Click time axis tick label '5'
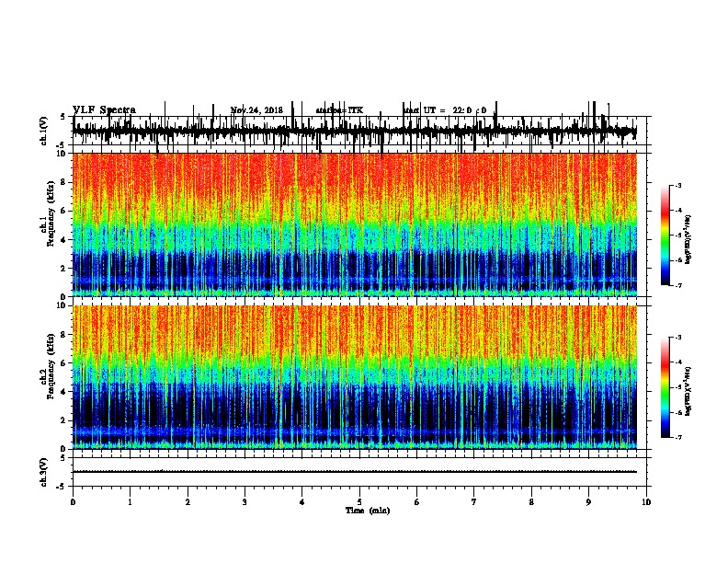The height and width of the screenshot is (563, 728). tap(359, 502)
